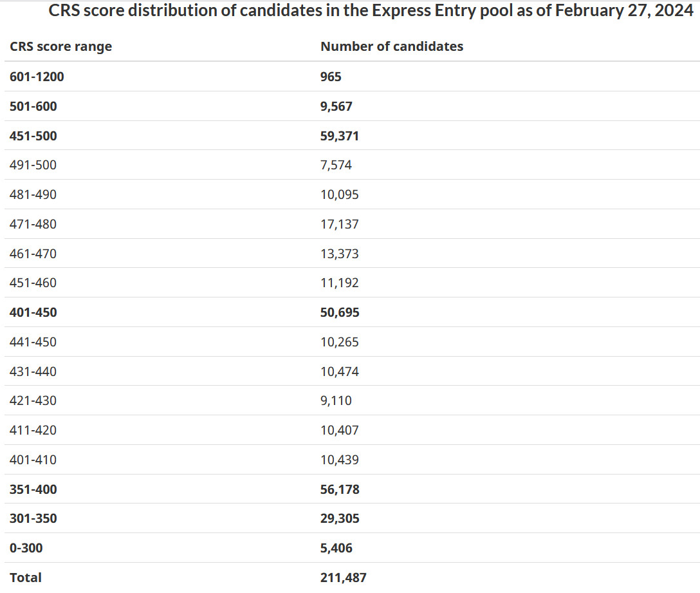
Task: Select the 501-600 range row label
Action: coord(33,106)
